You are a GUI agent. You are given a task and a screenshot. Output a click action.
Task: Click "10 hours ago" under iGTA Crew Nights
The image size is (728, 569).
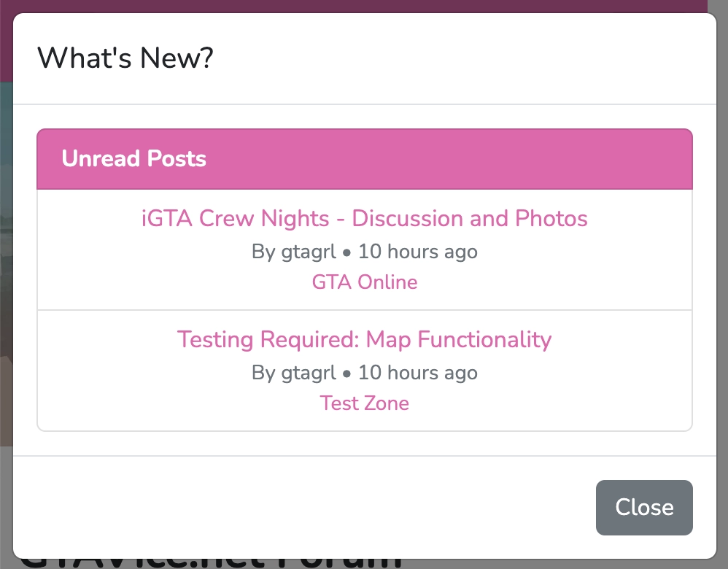[x=417, y=252]
